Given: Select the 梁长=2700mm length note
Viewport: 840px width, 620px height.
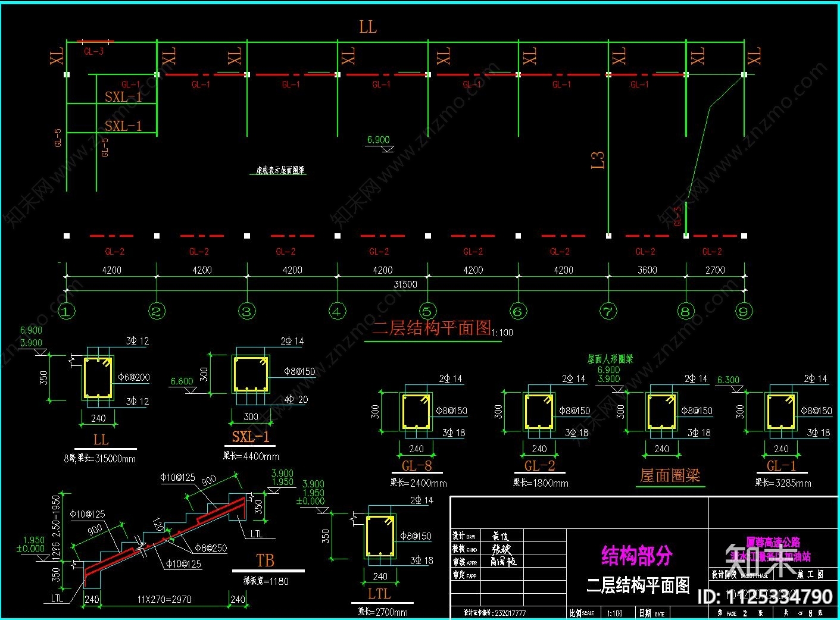Looking at the screenshot, I should coord(383,612).
